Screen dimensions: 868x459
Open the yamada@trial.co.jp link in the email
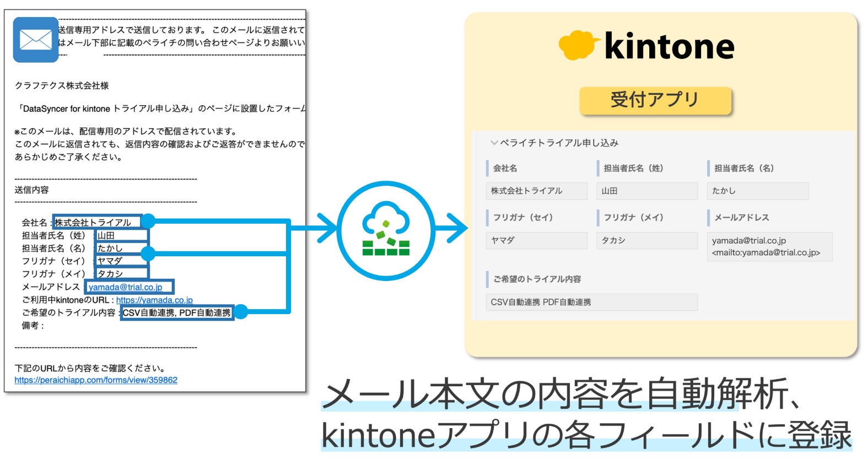[x=126, y=287]
